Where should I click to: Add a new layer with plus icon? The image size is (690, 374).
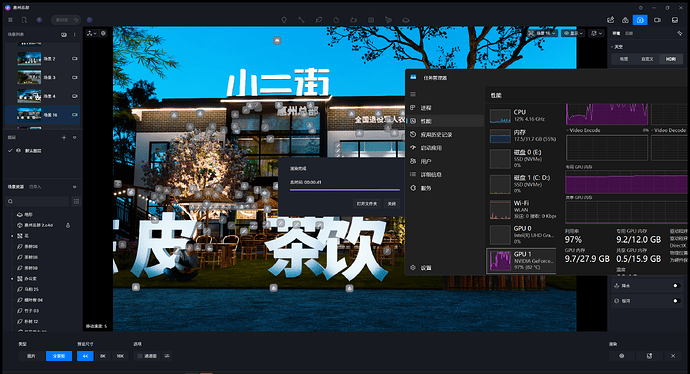[64, 138]
